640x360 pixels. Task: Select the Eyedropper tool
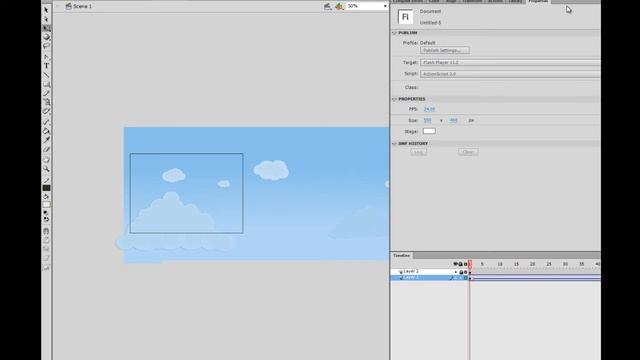pyautogui.click(x=46, y=140)
